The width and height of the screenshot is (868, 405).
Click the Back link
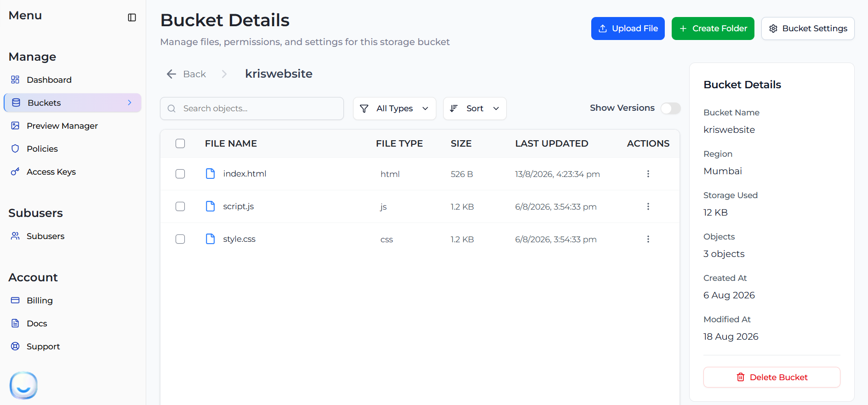pos(194,74)
